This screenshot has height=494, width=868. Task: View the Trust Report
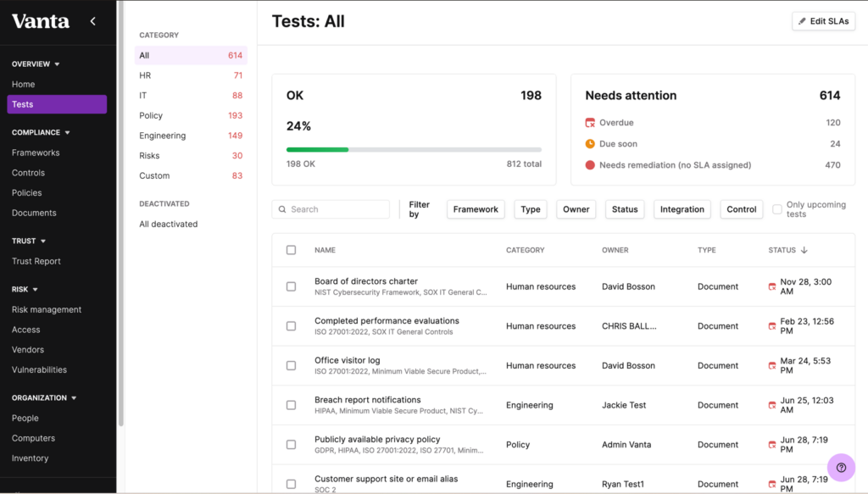[x=38, y=260]
